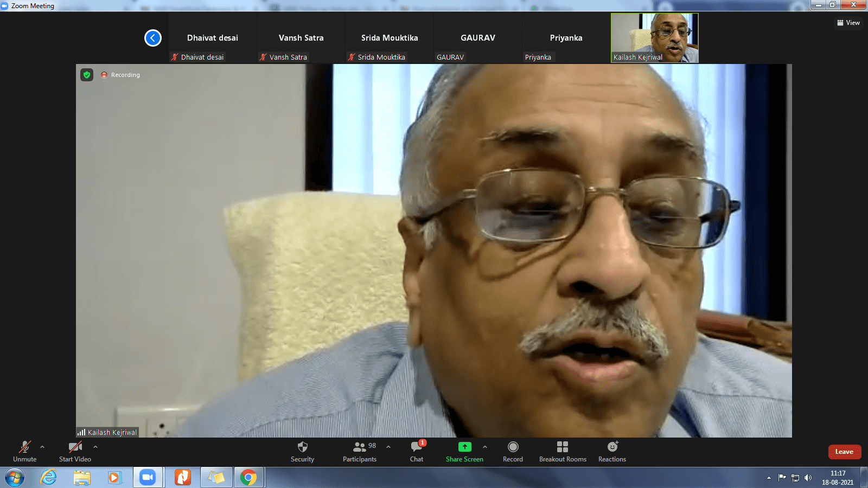Expand the arrow next to Participants
The image size is (868, 488).
388,447
